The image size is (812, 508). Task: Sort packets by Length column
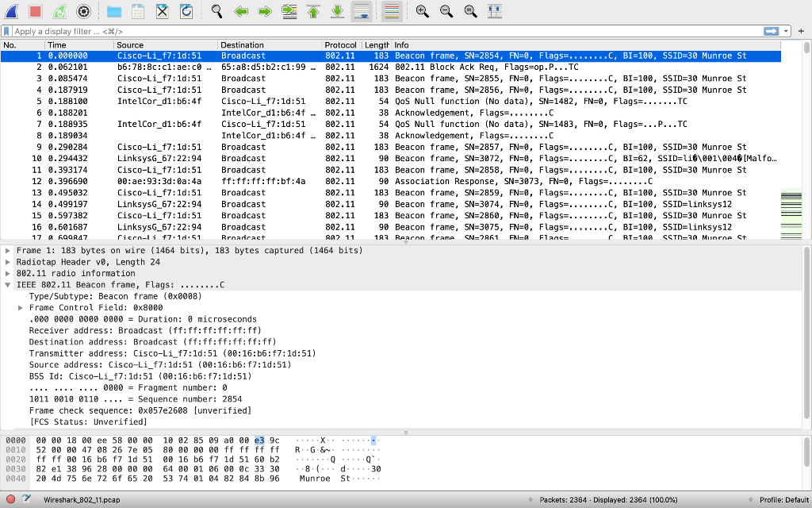377,45
